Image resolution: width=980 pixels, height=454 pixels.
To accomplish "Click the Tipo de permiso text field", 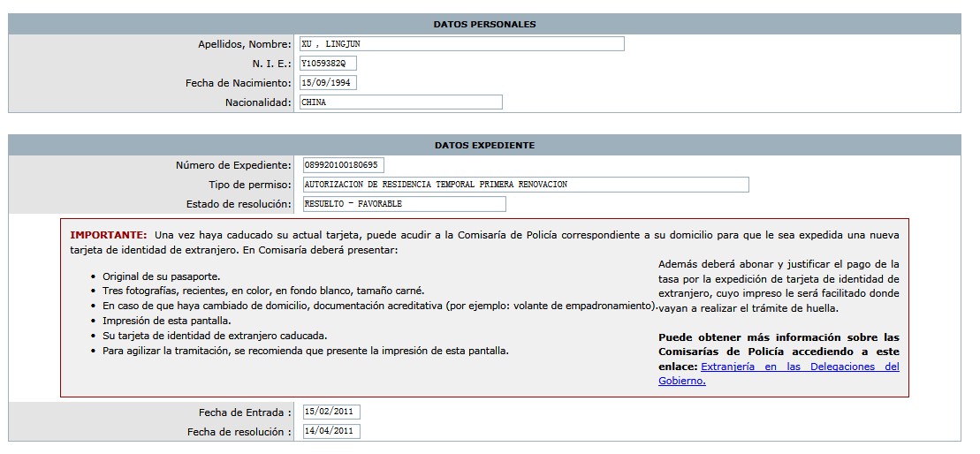I will [524, 185].
